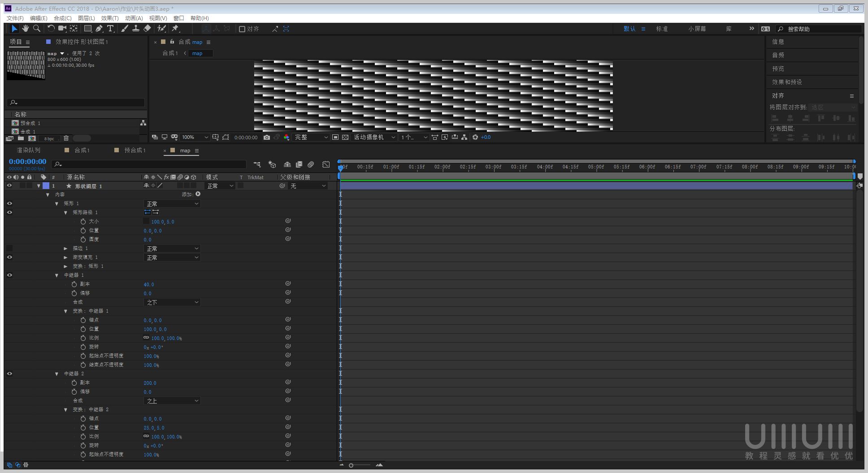Select the Hand tool
The image size is (868, 473).
pos(26,29)
